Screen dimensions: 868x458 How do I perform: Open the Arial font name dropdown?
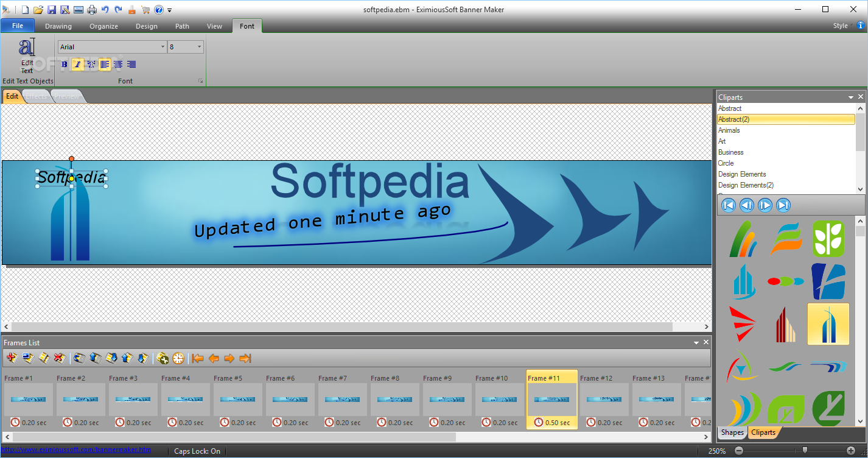[x=163, y=47]
